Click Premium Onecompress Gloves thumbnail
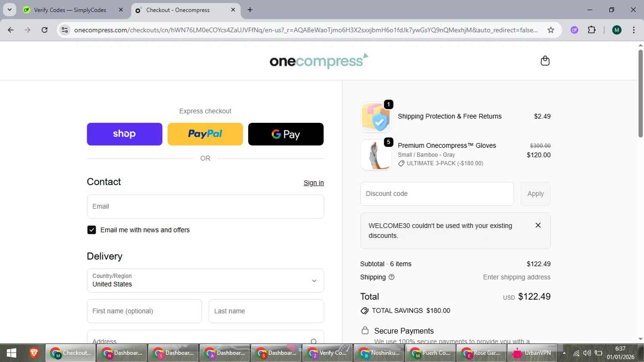The image size is (644, 362). coord(376,155)
